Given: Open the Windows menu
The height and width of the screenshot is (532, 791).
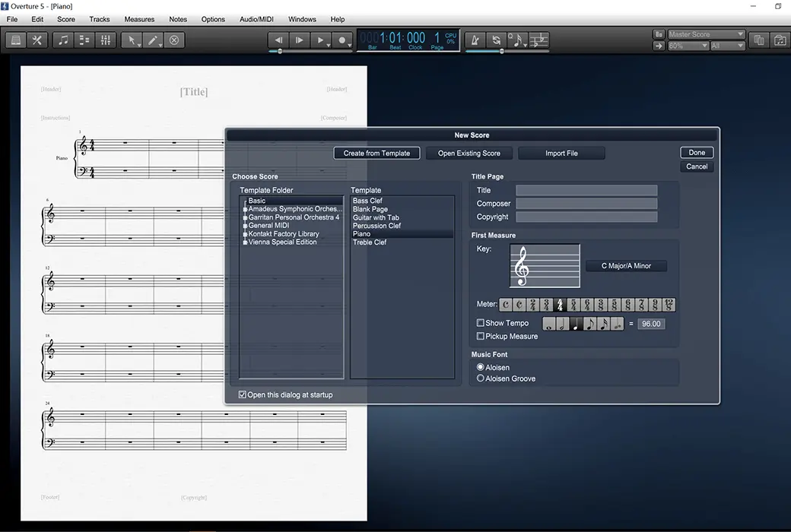Looking at the screenshot, I should pyautogui.click(x=302, y=19).
